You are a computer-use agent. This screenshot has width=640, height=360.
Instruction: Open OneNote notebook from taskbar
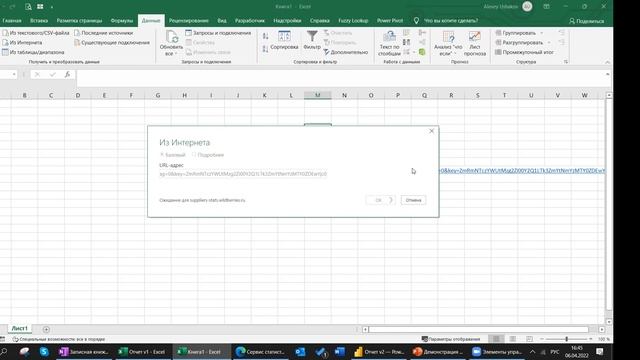tap(84, 351)
